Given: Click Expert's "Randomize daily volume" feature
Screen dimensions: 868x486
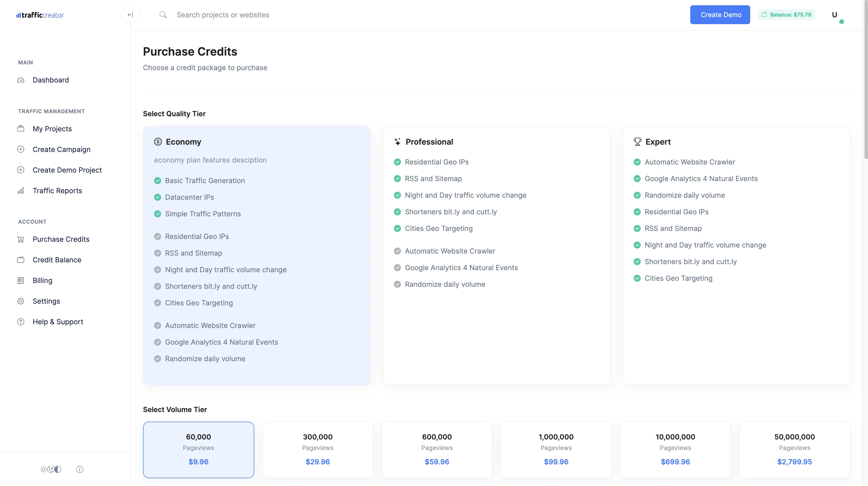Looking at the screenshot, I should 685,195.
